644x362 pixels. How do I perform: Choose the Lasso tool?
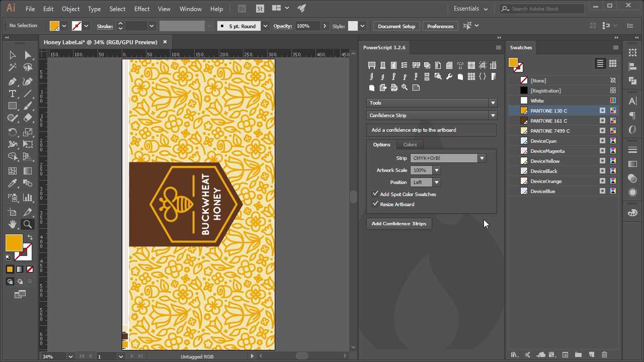(x=28, y=67)
